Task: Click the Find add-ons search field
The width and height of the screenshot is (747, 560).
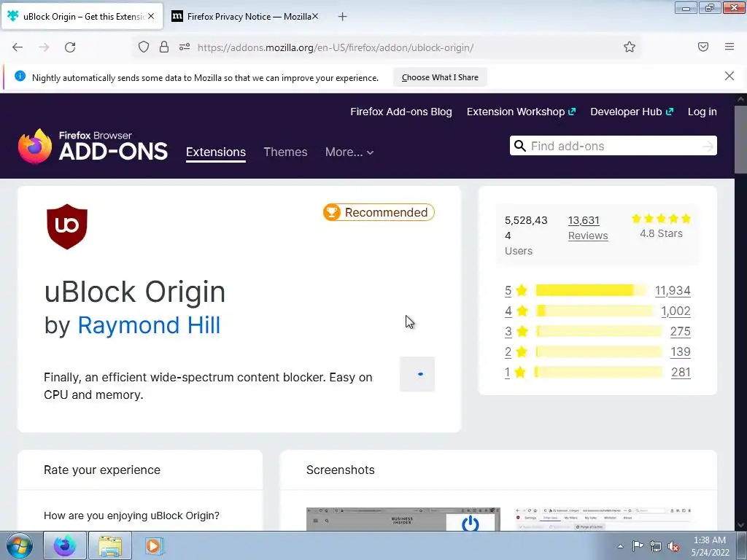Action: click(x=614, y=146)
